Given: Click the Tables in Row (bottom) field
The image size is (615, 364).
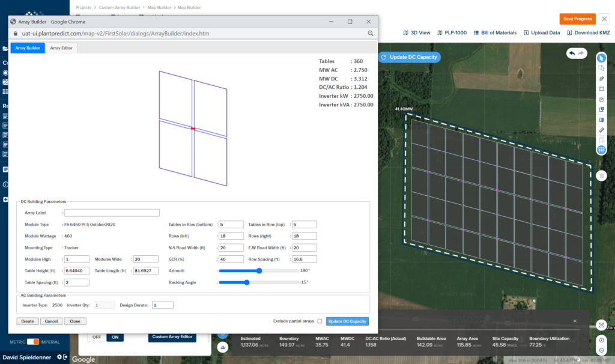Looking at the screenshot, I should coord(231,225).
